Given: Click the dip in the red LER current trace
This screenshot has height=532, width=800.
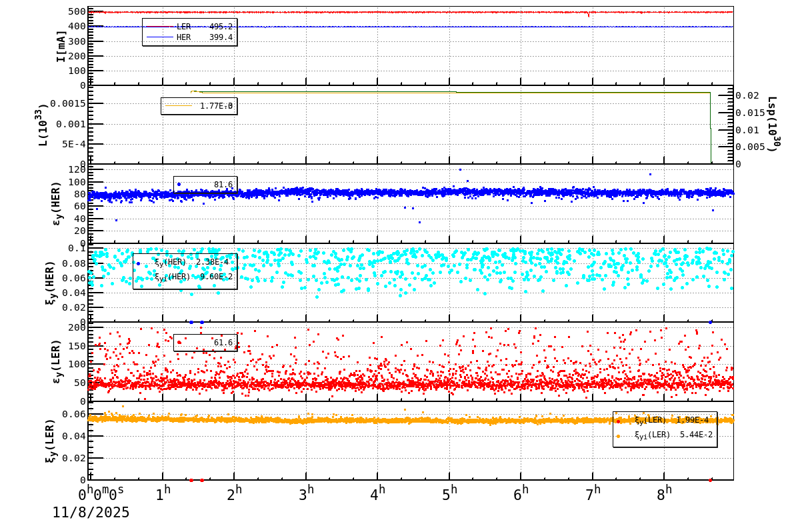Looking at the screenshot, I should [x=588, y=14].
